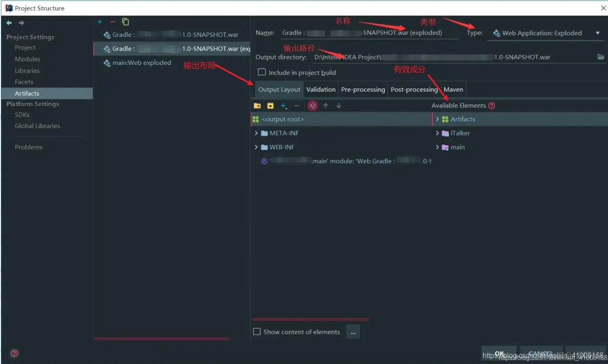Switch to Output Layout tab
Viewport: 608px width, 364px height.
coord(279,89)
